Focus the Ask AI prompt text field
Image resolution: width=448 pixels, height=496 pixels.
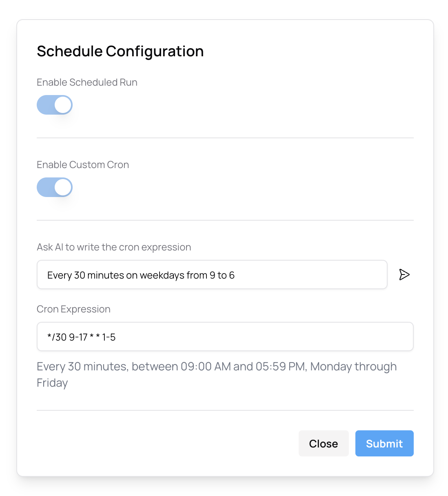click(212, 275)
